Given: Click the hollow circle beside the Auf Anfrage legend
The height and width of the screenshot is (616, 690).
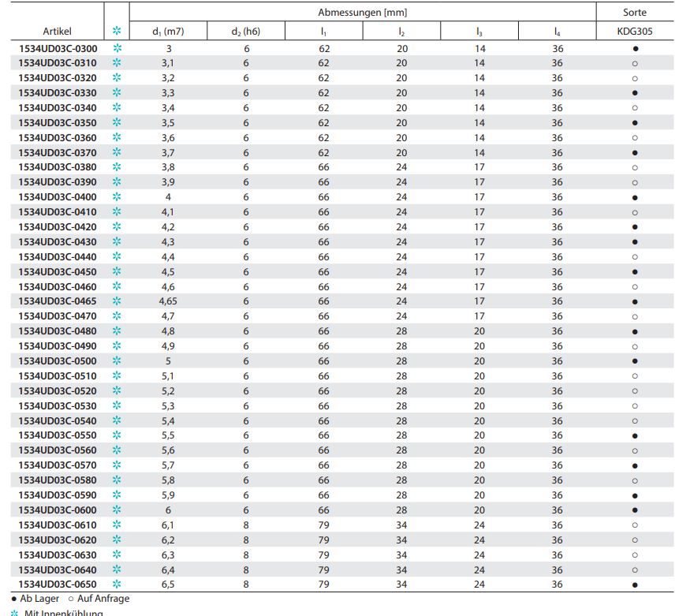Looking at the screenshot, I should [x=71, y=599].
